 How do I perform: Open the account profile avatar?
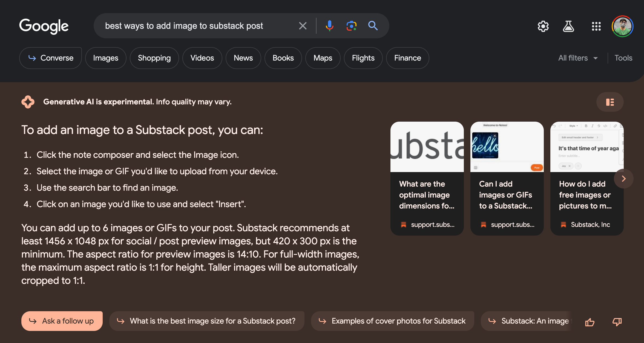pyautogui.click(x=622, y=26)
